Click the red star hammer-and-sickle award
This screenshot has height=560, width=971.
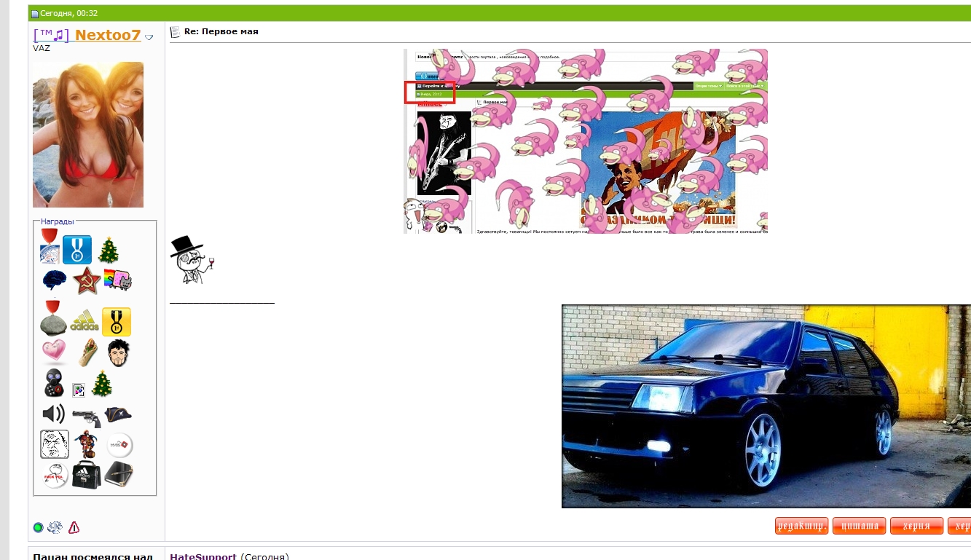pos(86,280)
